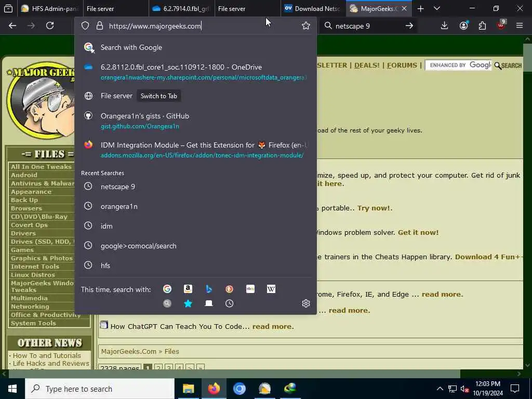Switch to the Download Netscape tab

tap(312, 8)
